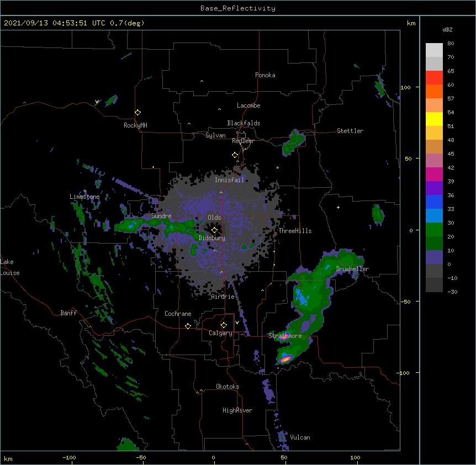
Task: Click the -100 label on vertical km axis
Action: click(x=404, y=373)
